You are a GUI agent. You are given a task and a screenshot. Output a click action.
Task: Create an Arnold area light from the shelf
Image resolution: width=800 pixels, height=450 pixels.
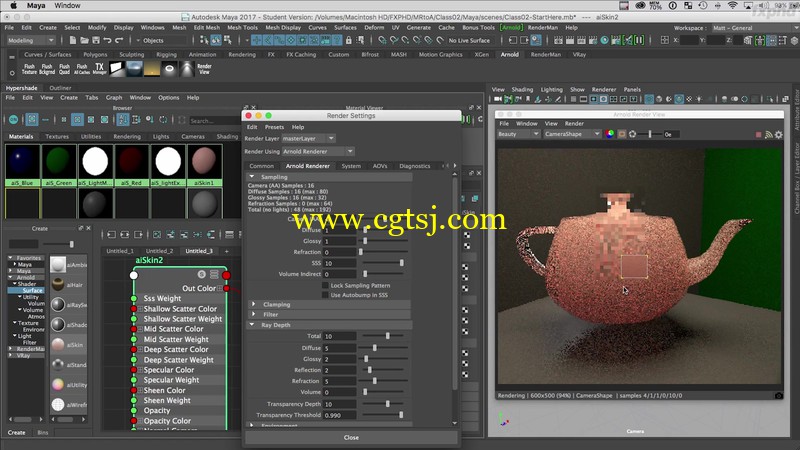click(117, 69)
